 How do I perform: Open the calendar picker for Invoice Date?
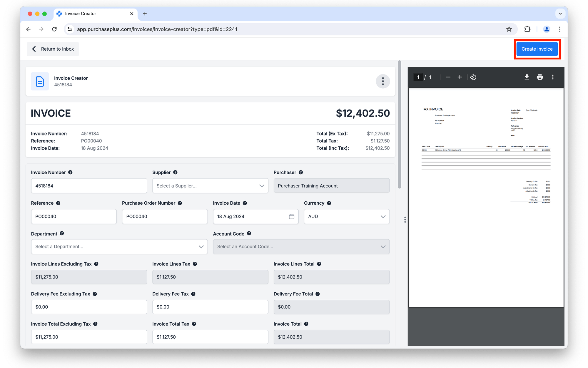tap(291, 216)
